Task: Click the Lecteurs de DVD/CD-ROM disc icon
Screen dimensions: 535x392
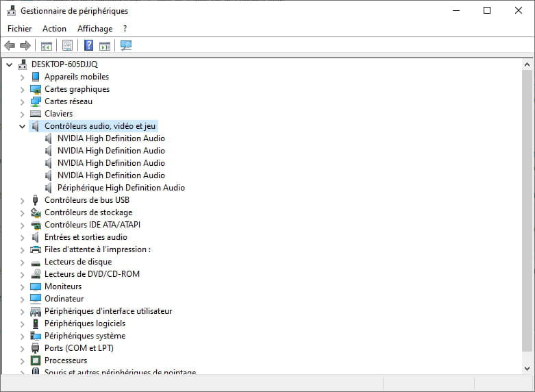Action: [x=36, y=274]
